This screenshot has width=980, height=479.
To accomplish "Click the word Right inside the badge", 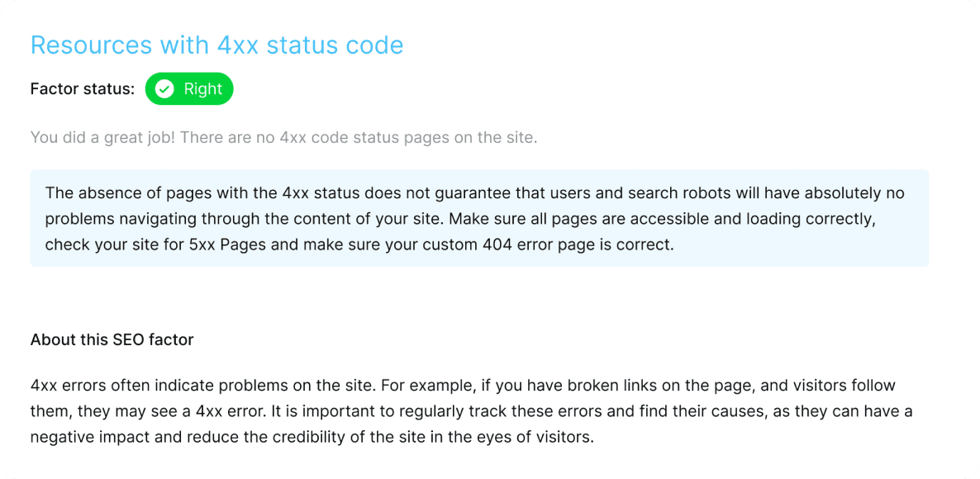I will click(202, 89).
